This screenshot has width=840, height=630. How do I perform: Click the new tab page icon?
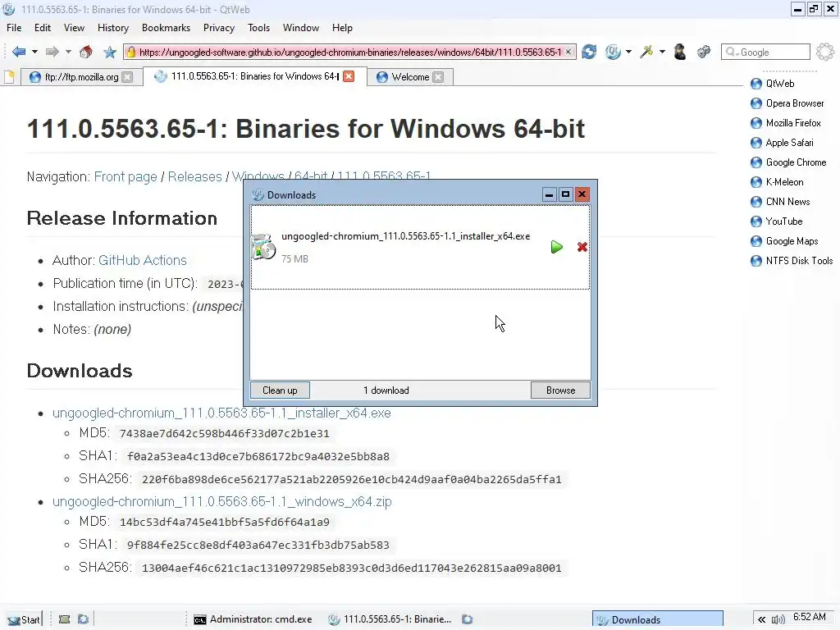[x=10, y=77]
